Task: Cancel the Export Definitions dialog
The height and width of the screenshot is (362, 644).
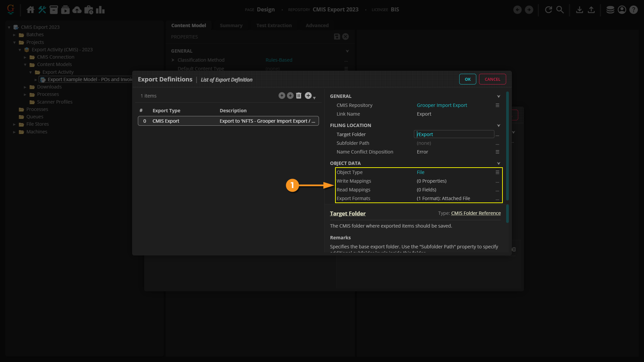Action: 492,79
